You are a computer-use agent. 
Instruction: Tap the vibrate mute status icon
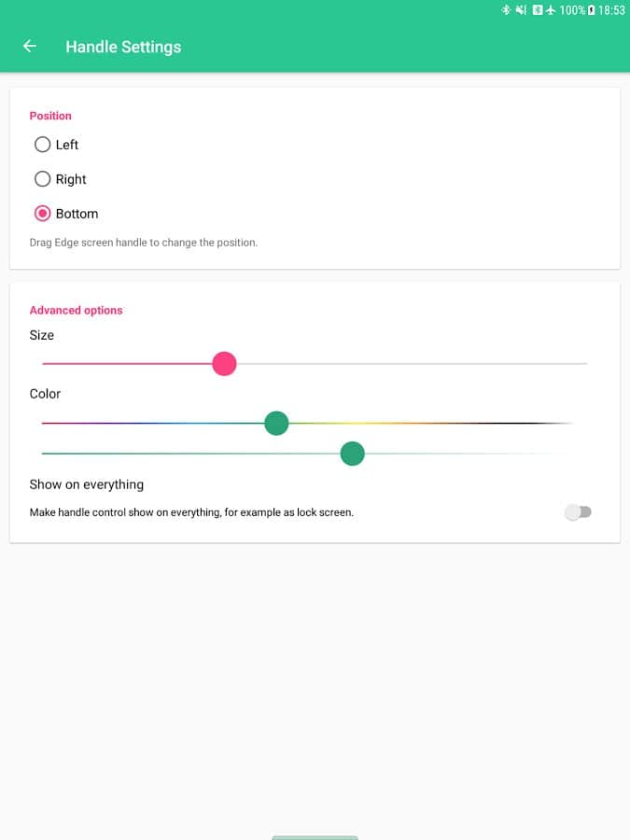tap(521, 10)
